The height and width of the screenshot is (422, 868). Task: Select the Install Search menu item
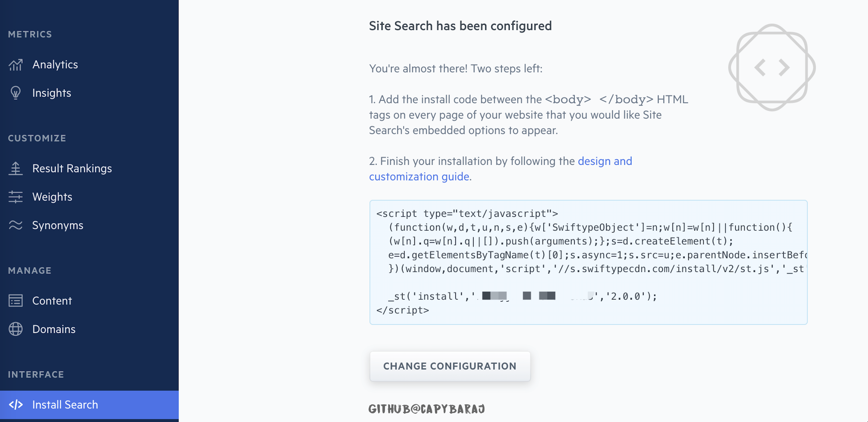coord(65,404)
